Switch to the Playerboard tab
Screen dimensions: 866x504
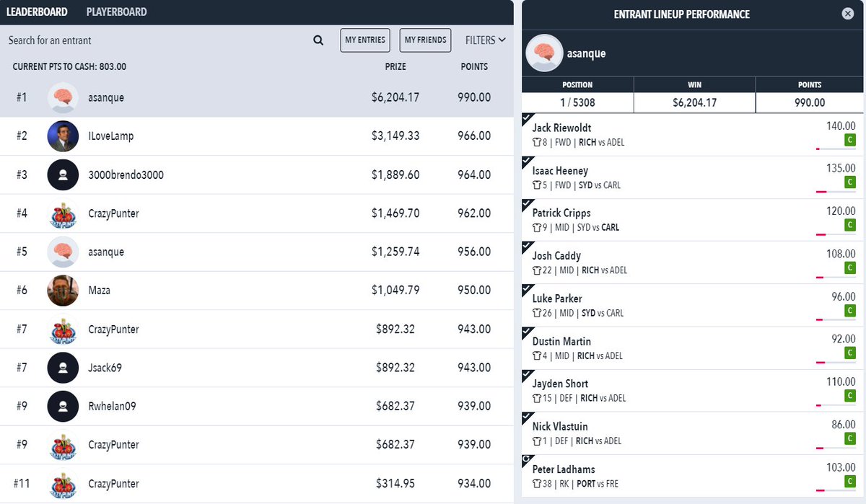[x=116, y=12]
